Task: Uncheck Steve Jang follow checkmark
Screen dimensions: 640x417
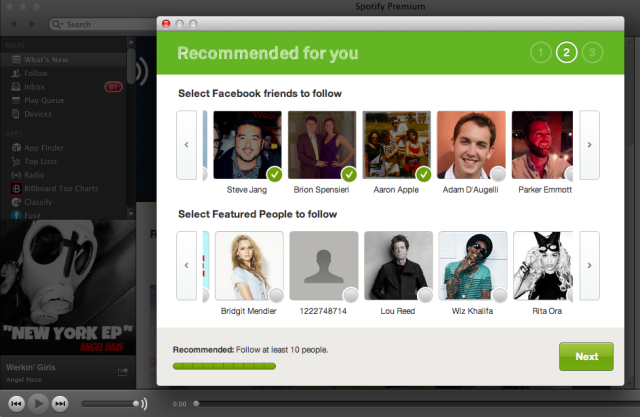Action: pos(275,175)
